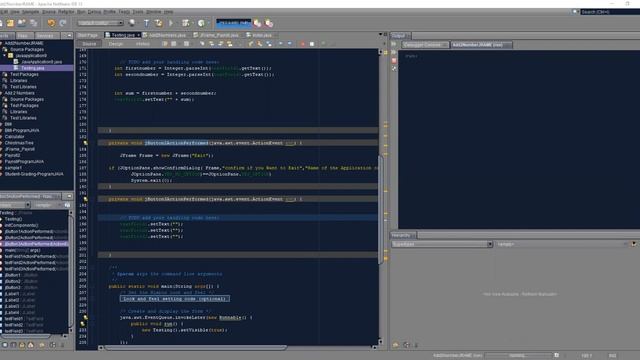Switch to the Start Page tab
This screenshot has width=640, height=360.
[88, 35]
